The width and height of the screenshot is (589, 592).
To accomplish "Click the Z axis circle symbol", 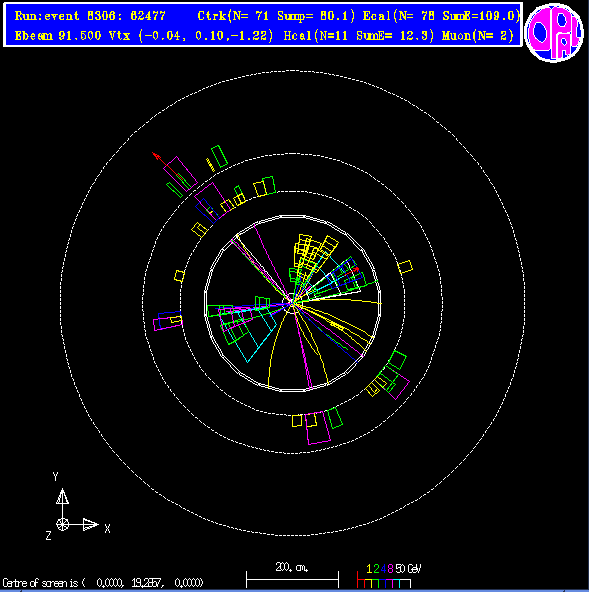I will (62, 524).
